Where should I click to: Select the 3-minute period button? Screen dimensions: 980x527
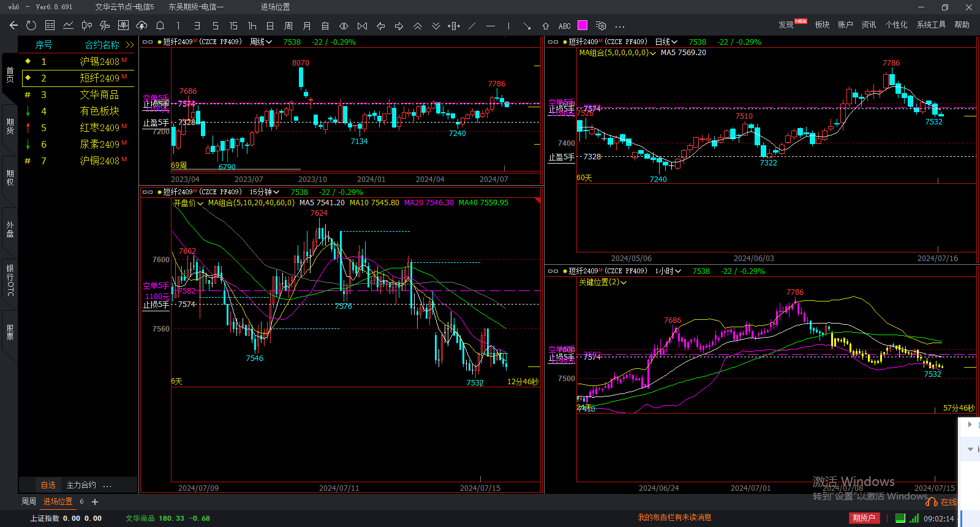(x=197, y=26)
